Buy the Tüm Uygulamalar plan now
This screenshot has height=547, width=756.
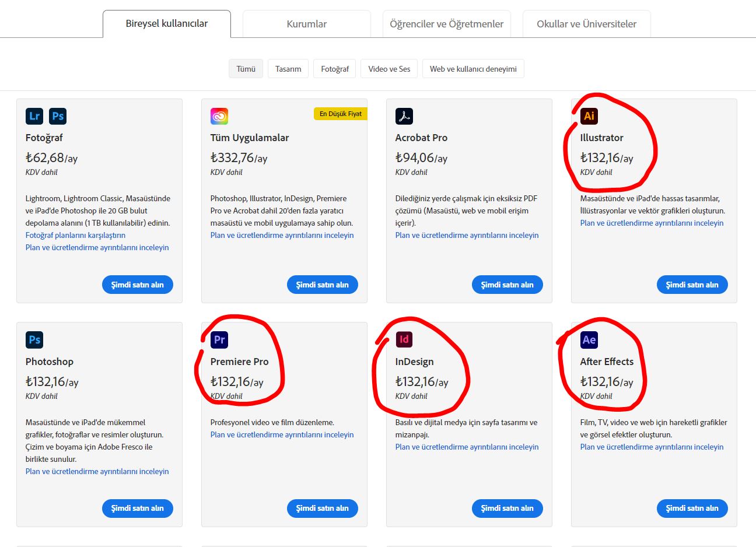[x=323, y=285]
